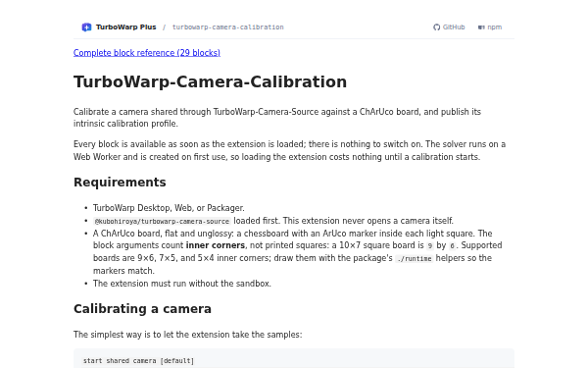Open Complete block reference (29 blocks) link

147,53
